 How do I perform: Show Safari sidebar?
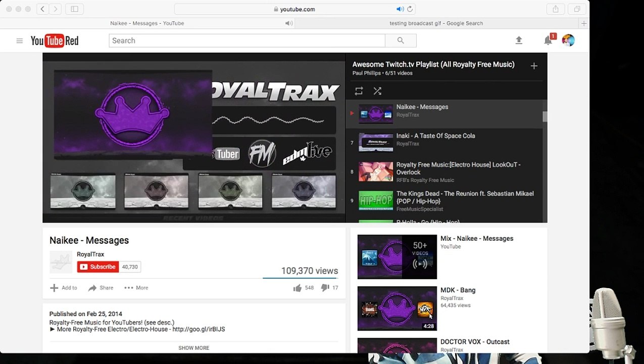75,9
